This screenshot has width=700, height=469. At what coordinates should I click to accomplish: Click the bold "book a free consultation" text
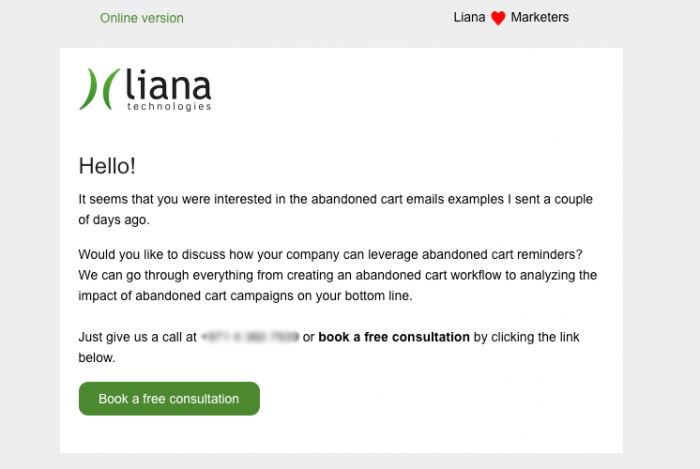point(394,337)
